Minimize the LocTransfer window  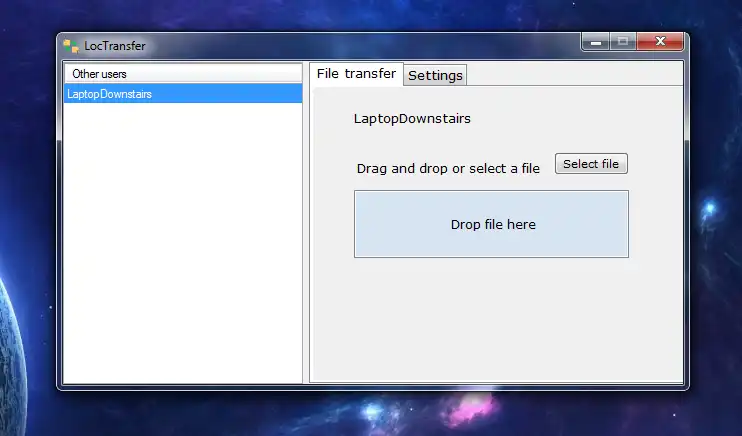pos(595,42)
